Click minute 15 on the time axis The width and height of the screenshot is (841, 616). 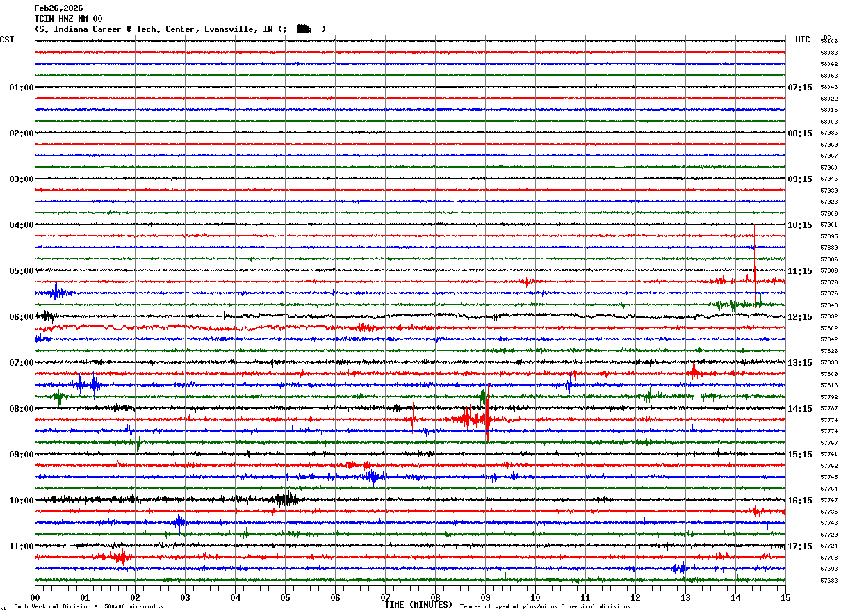[785, 597]
